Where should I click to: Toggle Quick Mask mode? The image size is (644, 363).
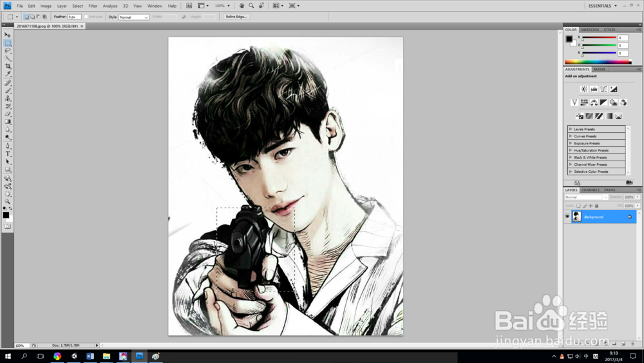click(7, 226)
